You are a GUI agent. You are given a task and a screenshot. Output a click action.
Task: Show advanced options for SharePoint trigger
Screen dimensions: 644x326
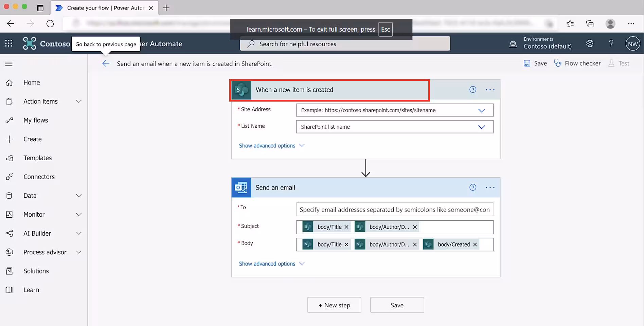click(272, 146)
